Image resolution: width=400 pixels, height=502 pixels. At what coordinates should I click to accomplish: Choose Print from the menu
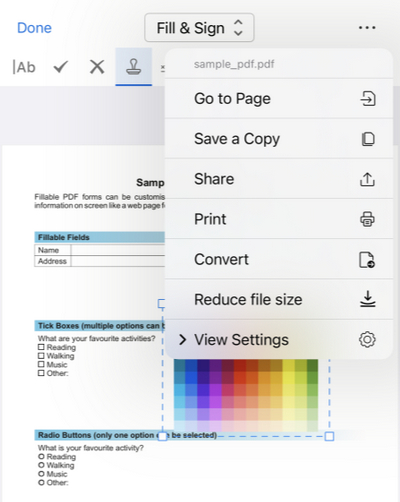tap(279, 219)
